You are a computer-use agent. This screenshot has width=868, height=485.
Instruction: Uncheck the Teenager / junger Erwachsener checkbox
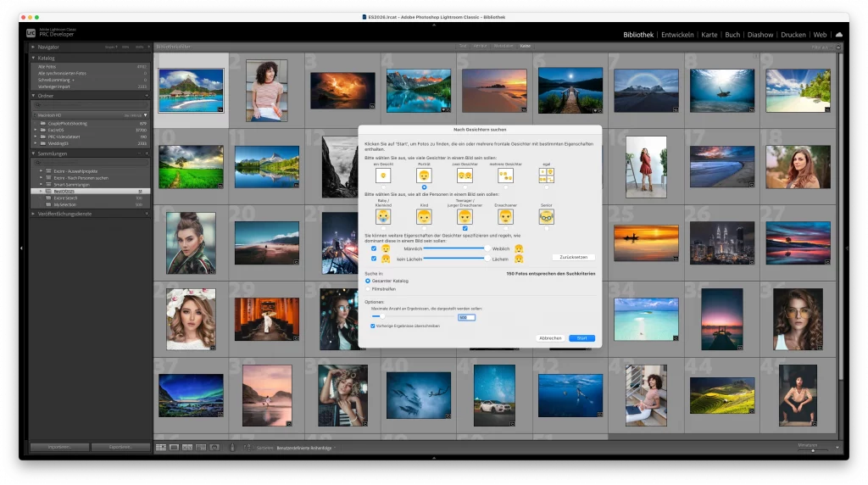click(x=465, y=229)
